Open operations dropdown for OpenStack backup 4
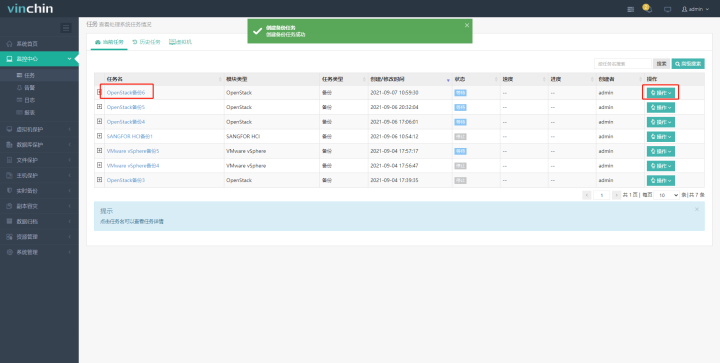 (x=661, y=122)
